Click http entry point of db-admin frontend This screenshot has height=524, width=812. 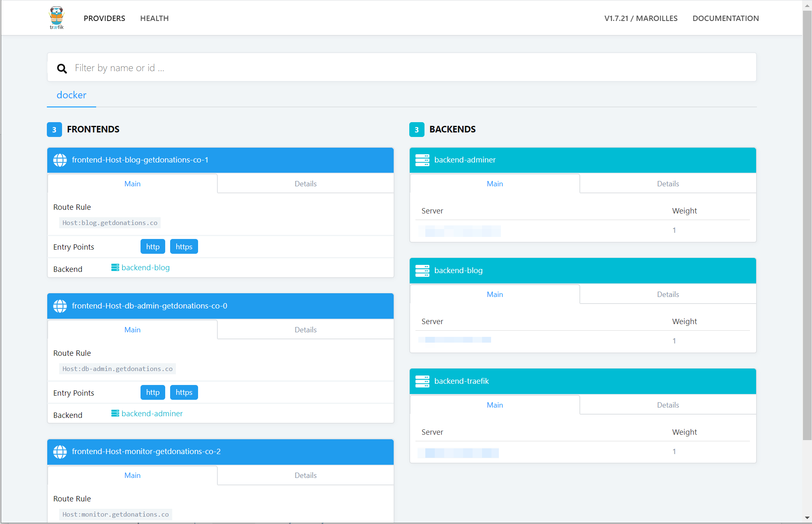(x=153, y=392)
